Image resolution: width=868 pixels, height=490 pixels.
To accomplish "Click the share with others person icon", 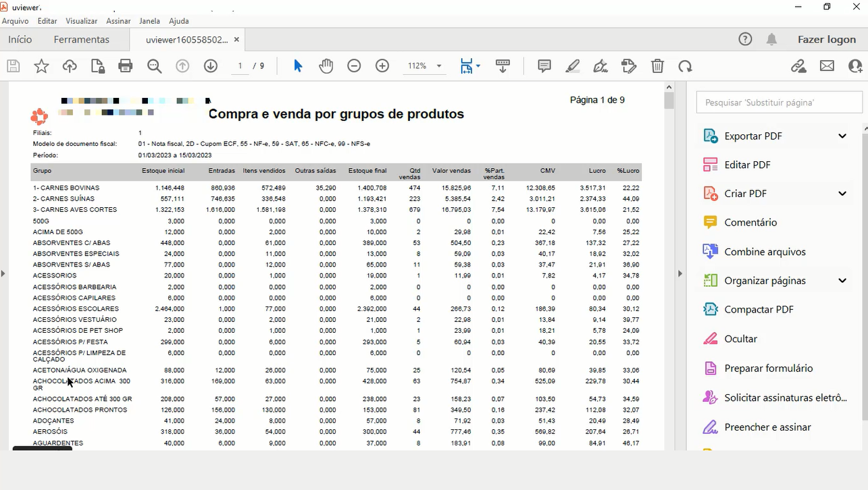I will click(856, 66).
